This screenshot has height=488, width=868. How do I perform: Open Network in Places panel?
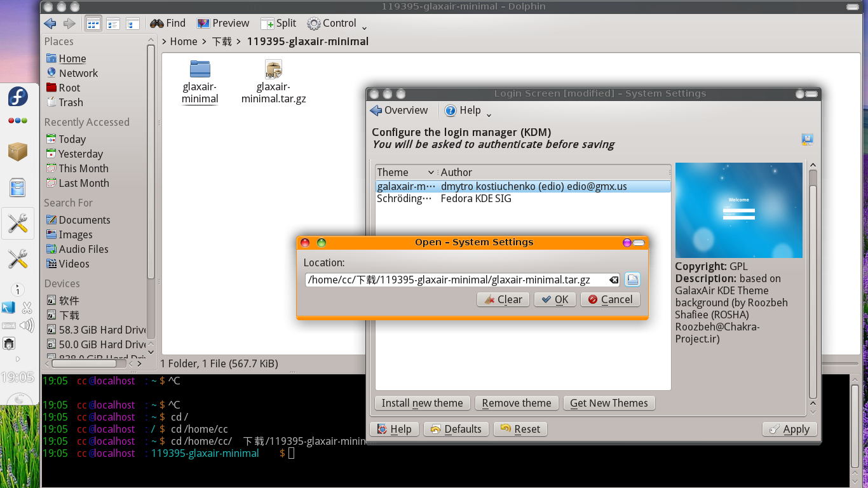72,73
